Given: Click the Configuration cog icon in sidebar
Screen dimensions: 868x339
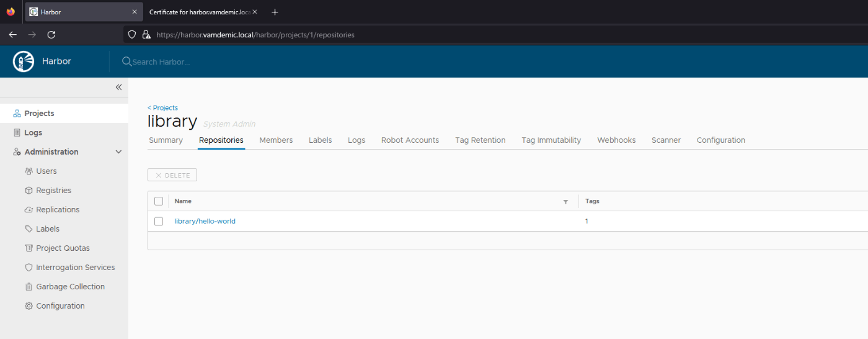Looking at the screenshot, I should [x=29, y=306].
